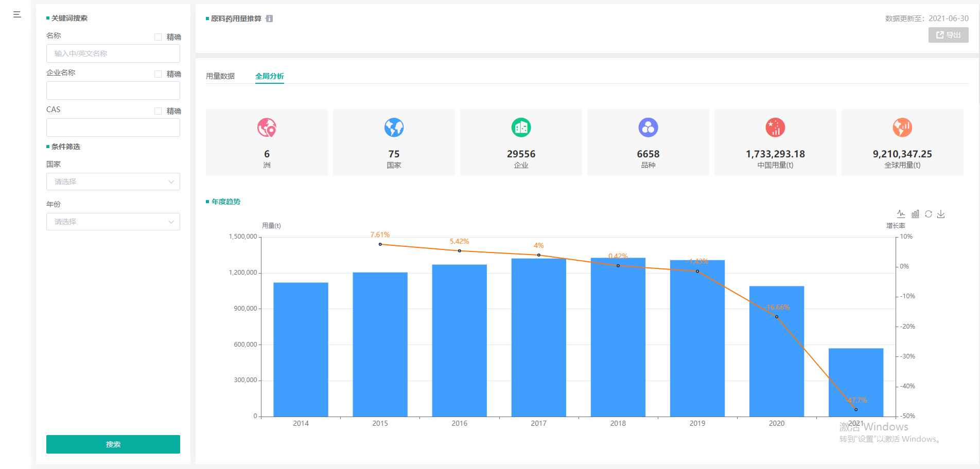Click the 导出 export button
The image size is (980, 469).
pyautogui.click(x=948, y=35)
